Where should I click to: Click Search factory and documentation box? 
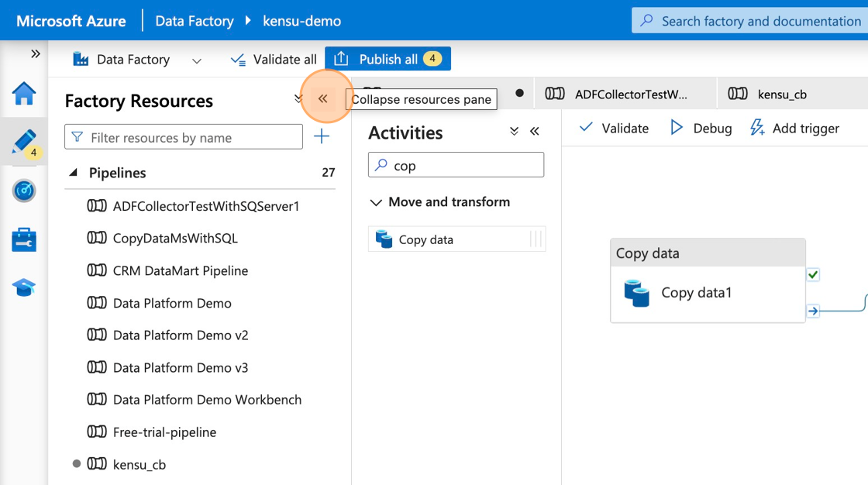coord(749,21)
